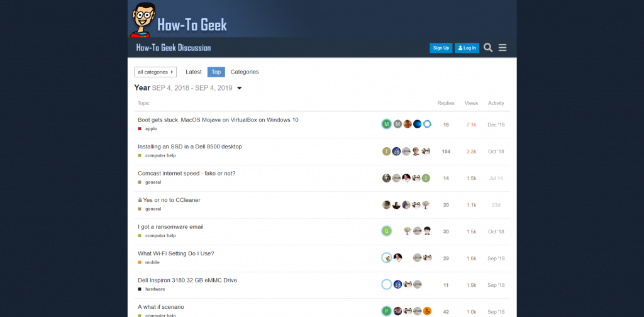Switch to the Latest tab
Image resolution: width=644 pixels, height=317 pixels.
point(194,72)
